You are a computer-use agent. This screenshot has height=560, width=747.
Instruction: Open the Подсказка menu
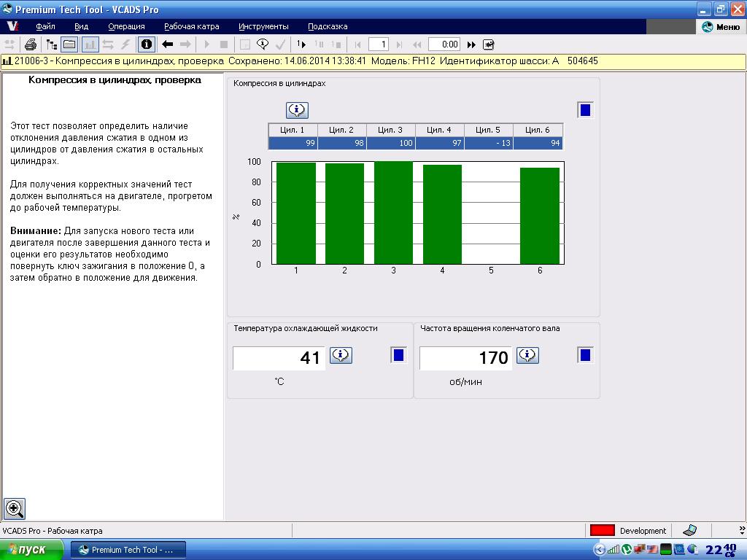pyautogui.click(x=328, y=27)
